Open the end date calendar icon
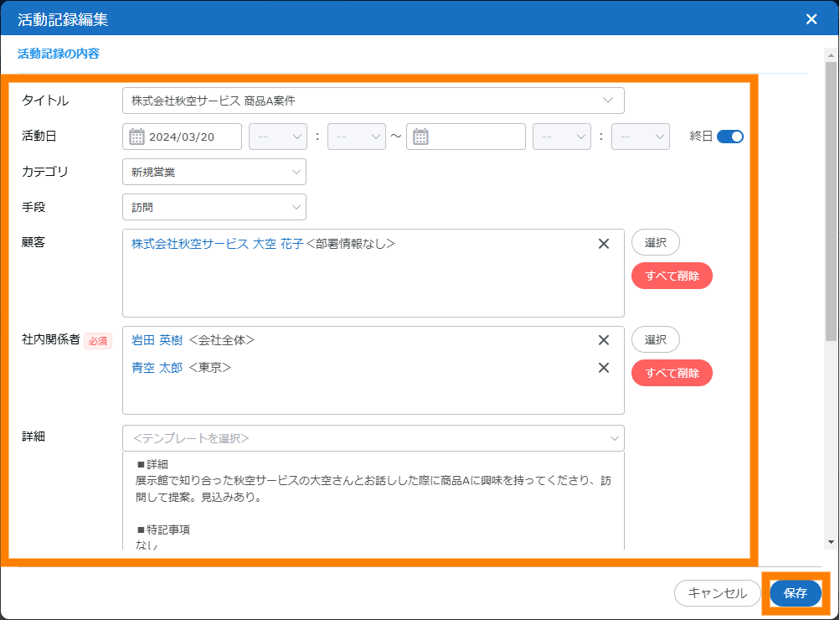Viewport: 840px width, 620px height. point(421,137)
